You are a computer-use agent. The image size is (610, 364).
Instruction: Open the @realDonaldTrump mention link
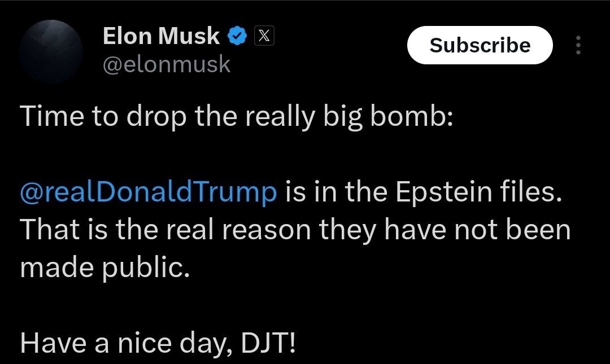click(x=149, y=193)
